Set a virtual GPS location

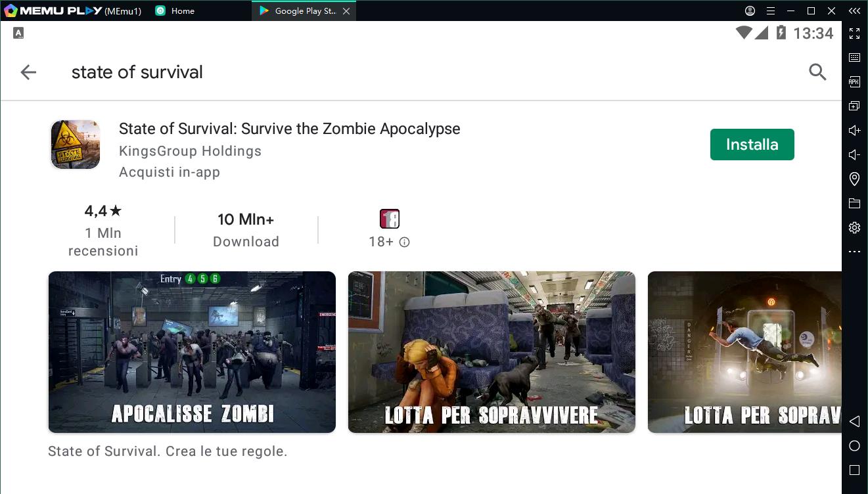(x=854, y=179)
